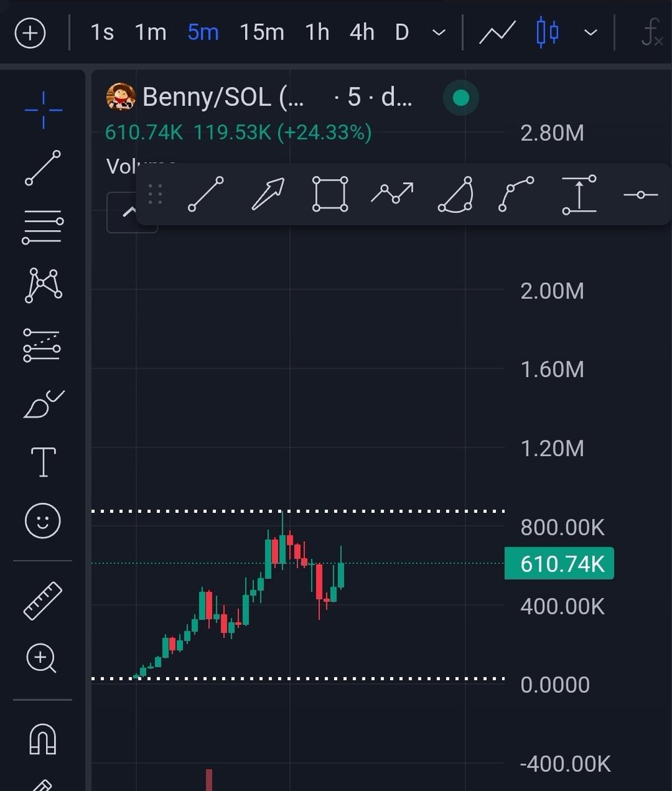
Task: Click the 2.80M price axis label
Action: (552, 133)
